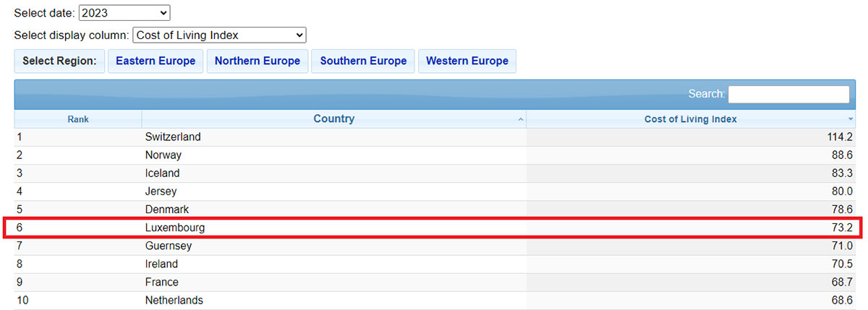
Task: Filter by Eastern Europe region
Action: pyautogui.click(x=156, y=61)
